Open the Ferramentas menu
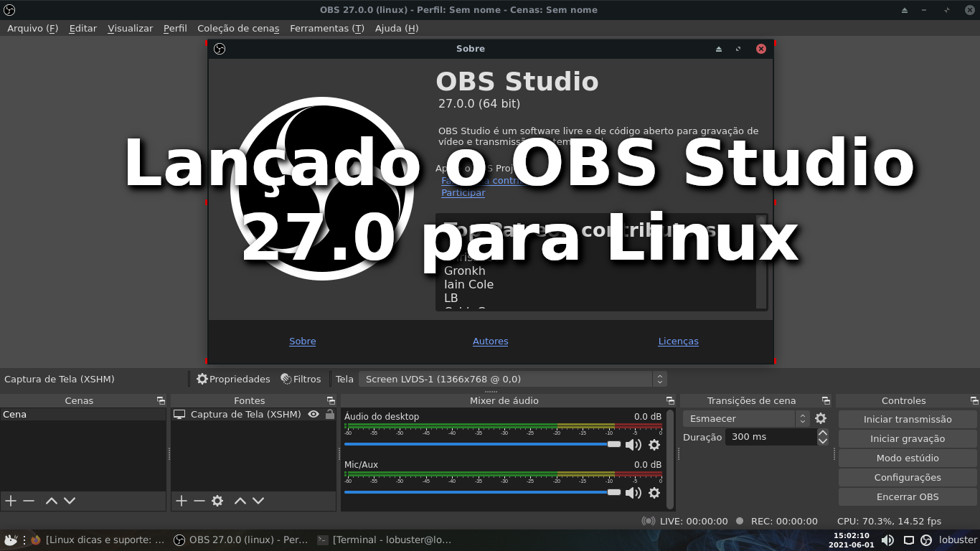 pyautogui.click(x=326, y=28)
